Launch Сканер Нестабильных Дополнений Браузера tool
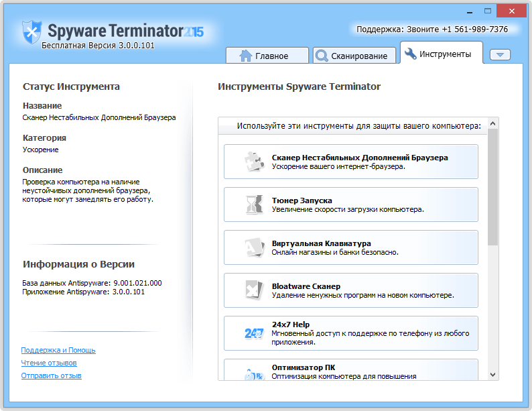532x411 pixels. pos(351,162)
